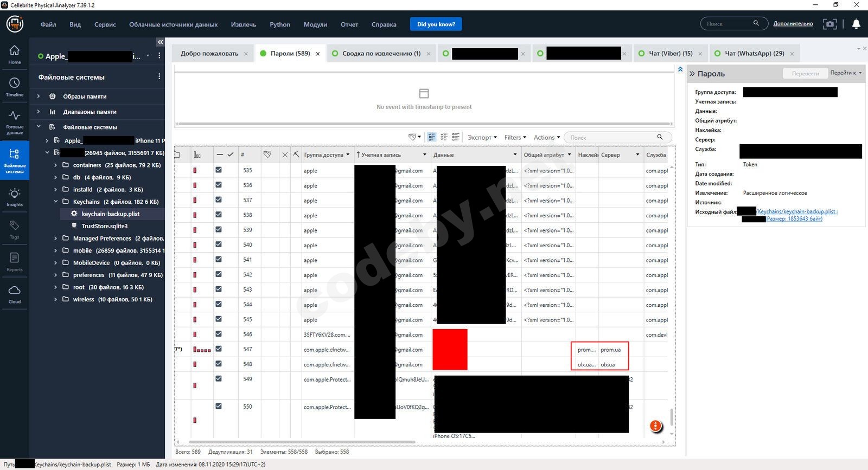The width and height of the screenshot is (868, 470).
Task: Open the Сервис menu
Action: [105, 24]
